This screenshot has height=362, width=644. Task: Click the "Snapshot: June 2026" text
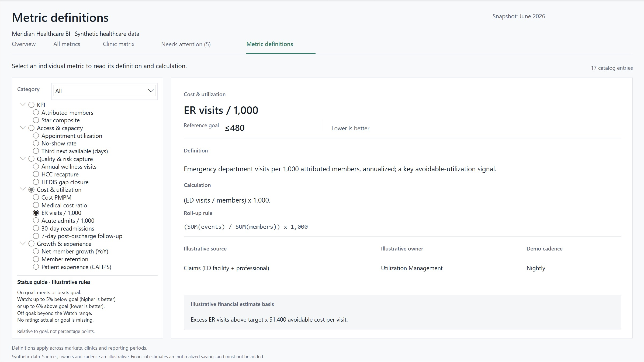pos(519,16)
